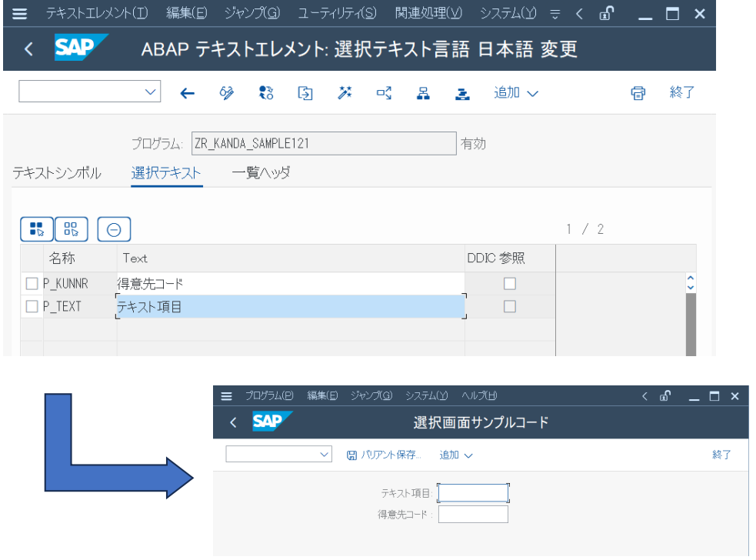Open the 編集(E) menu in upper window
This screenshot has width=756, height=560.
pos(187,13)
